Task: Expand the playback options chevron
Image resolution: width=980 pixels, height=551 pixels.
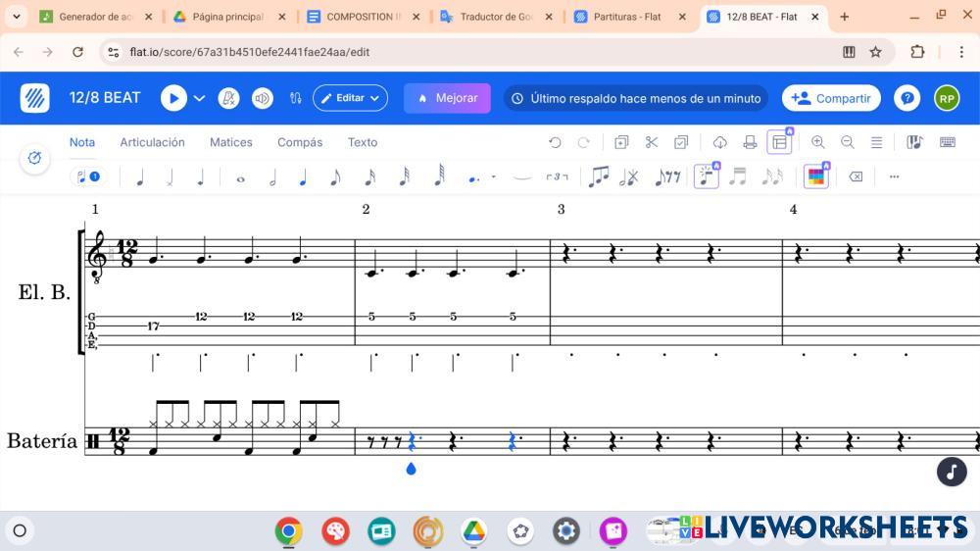Action: (x=200, y=98)
